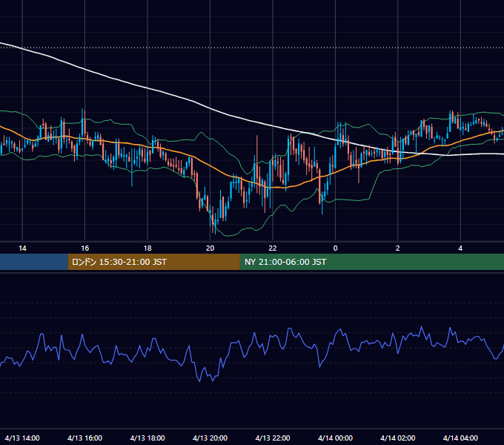
Task: Click the London 15:30-21:00 JST session band
Action: (154, 262)
